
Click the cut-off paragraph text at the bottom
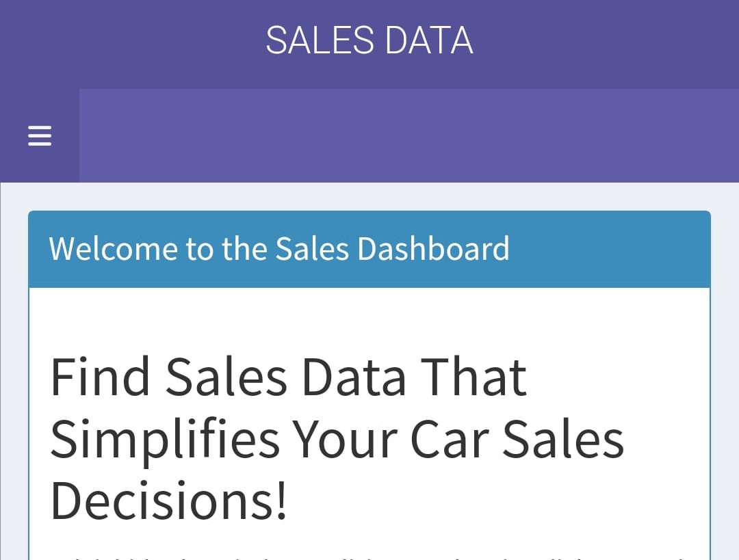[x=369, y=555]
